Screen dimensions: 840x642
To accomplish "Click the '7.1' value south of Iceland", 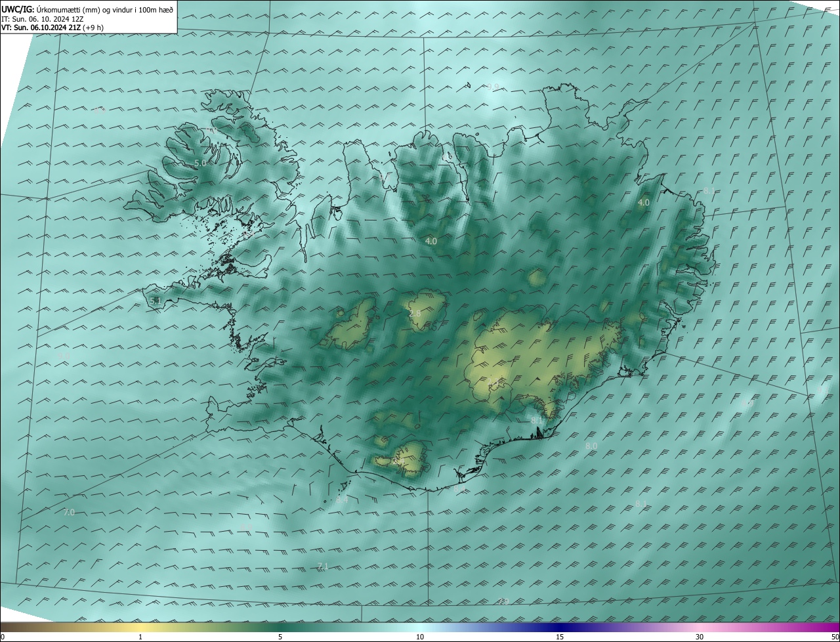I will [x=323, y=566].
